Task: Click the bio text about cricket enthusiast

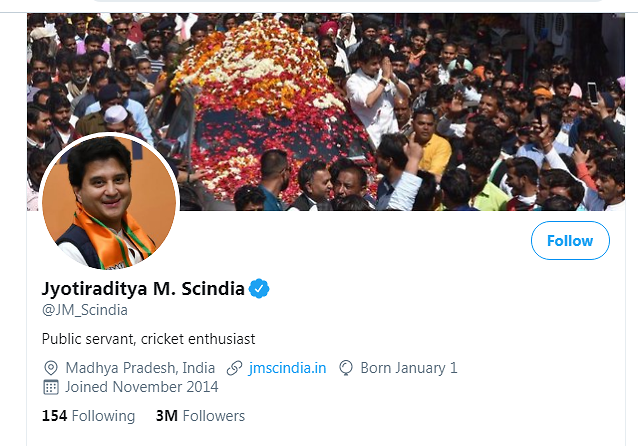Action: [149, 339]
